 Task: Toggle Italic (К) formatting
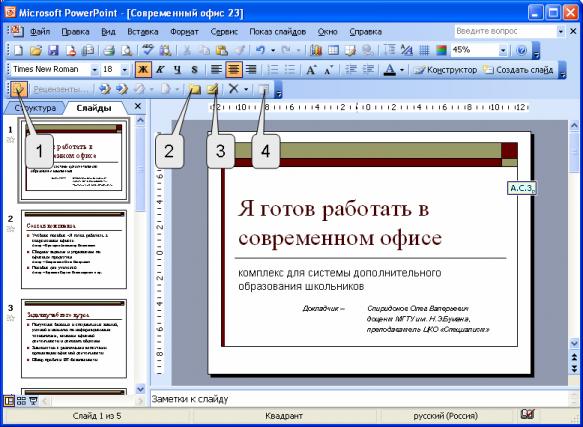click(x=160, y=70)
